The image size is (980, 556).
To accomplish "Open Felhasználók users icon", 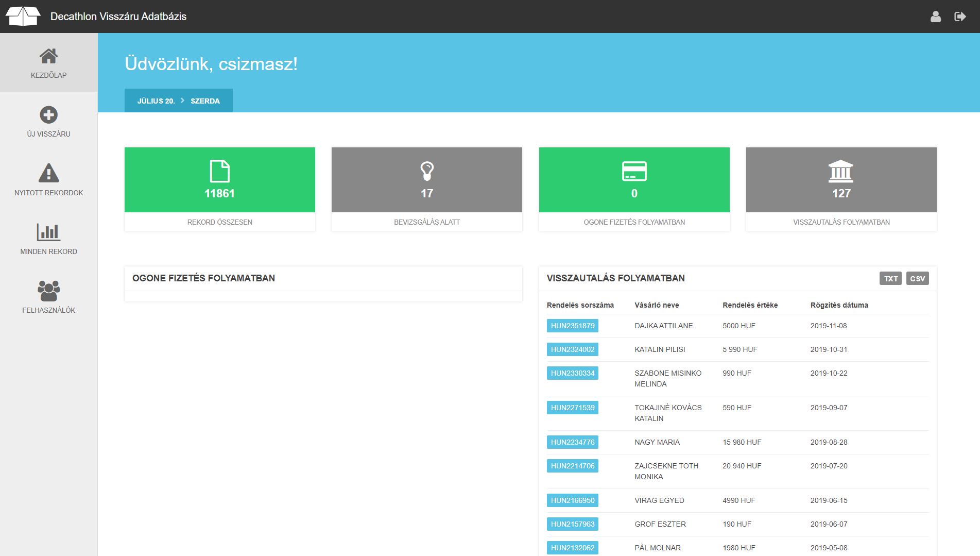I will (48, 291).
